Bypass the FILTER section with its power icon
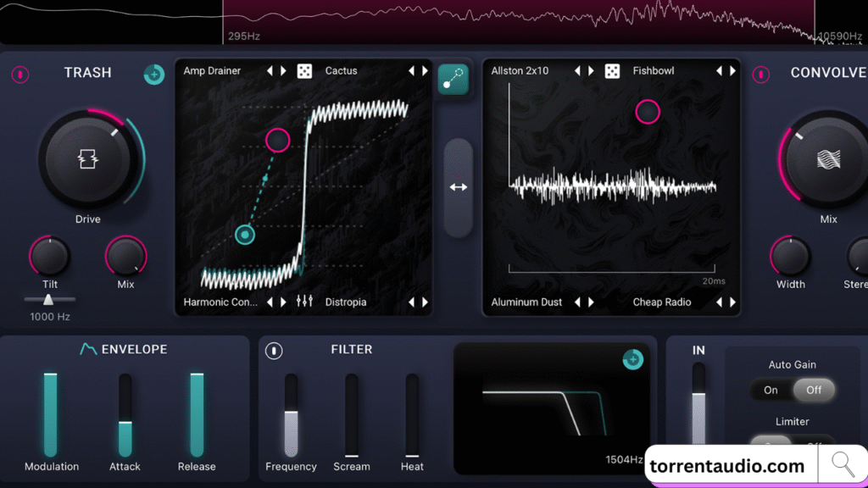The height and width of the screenshot is (488, 868). (273, 349)
